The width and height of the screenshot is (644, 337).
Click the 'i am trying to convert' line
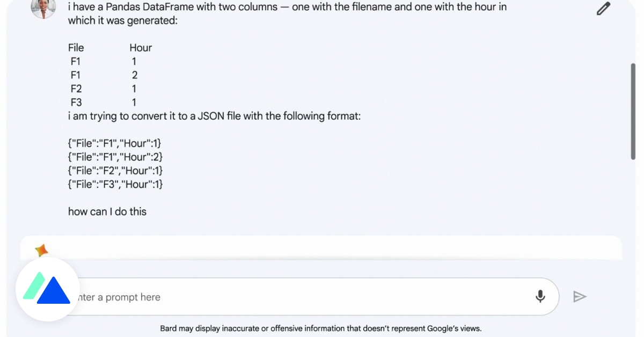(214, 116)
